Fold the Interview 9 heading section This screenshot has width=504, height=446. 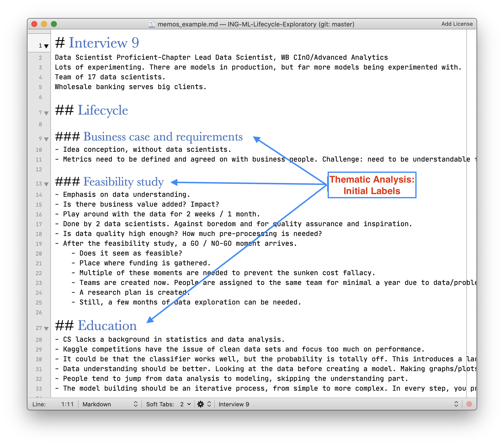point(46,46)
